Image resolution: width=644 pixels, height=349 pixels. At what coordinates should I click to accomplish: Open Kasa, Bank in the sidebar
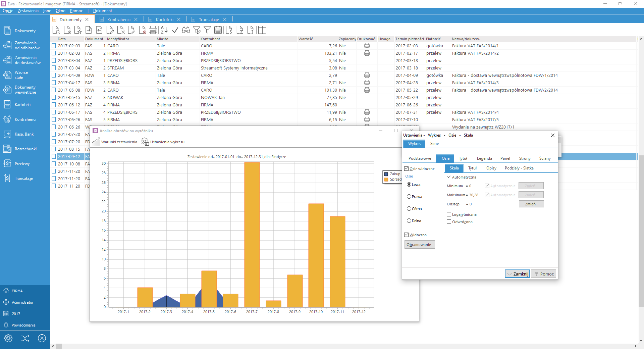pos(24,134)
